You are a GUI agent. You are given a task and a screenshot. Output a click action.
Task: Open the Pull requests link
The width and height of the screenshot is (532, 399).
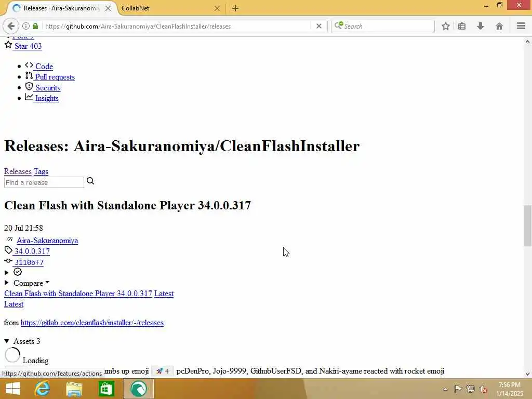pos(55,77)
